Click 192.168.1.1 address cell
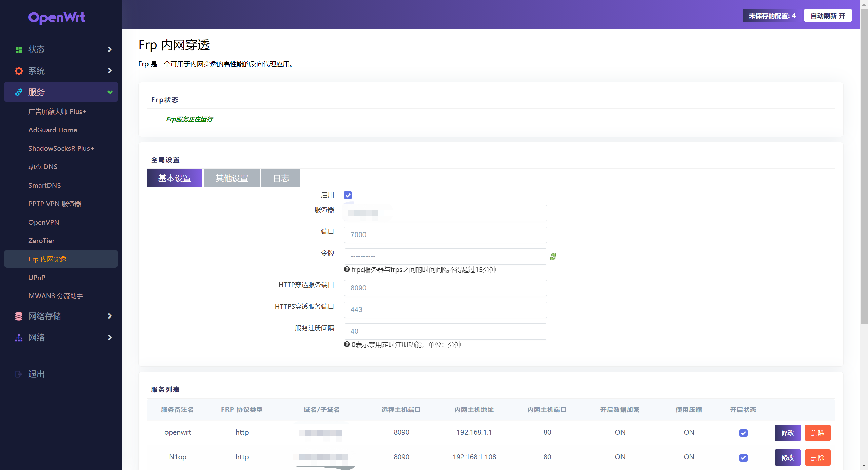 pos(474,432)
